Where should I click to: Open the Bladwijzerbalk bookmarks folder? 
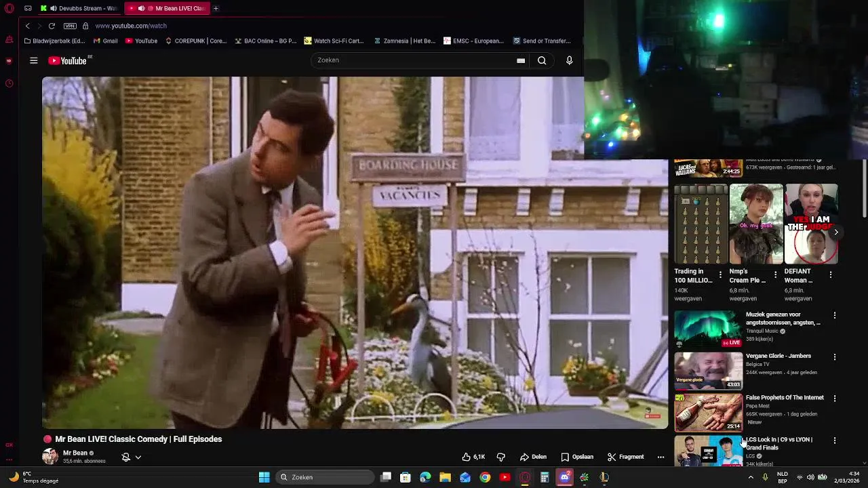pyautogui.click(x=54, y=41)
